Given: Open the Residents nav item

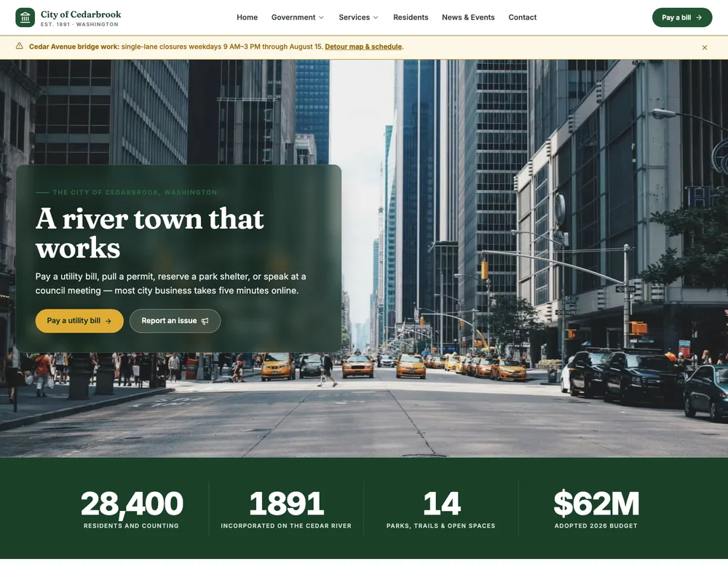Looking at the screenshot, I should point(411,17).
